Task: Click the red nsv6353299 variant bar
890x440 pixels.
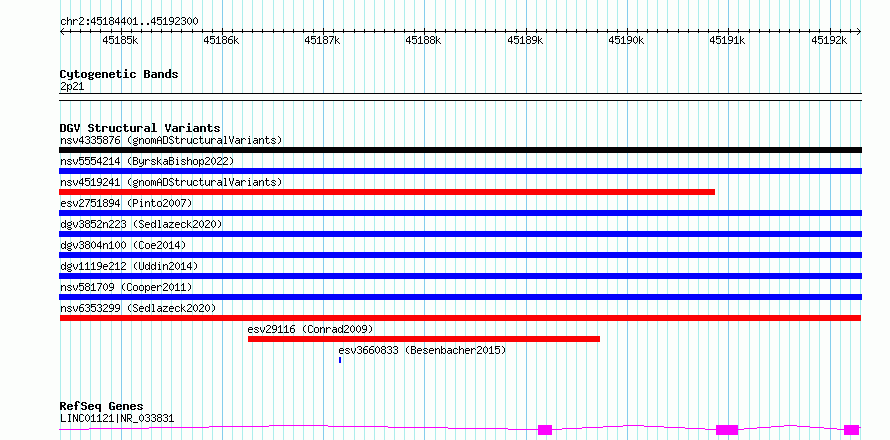Action: (460, 318)
